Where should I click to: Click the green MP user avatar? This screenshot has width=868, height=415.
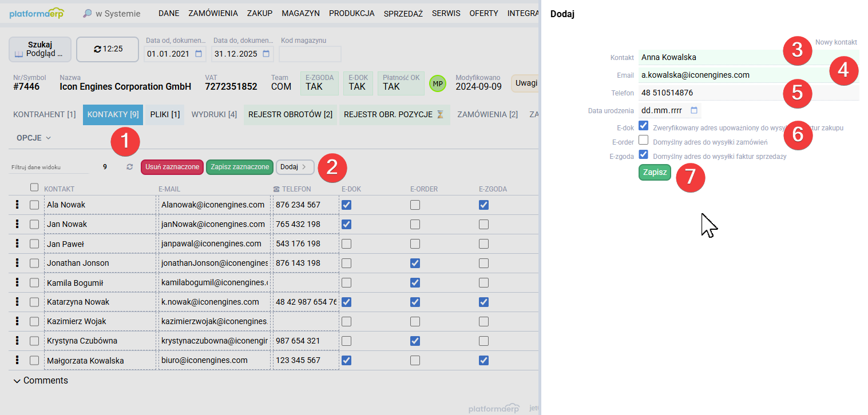point(437,83)
